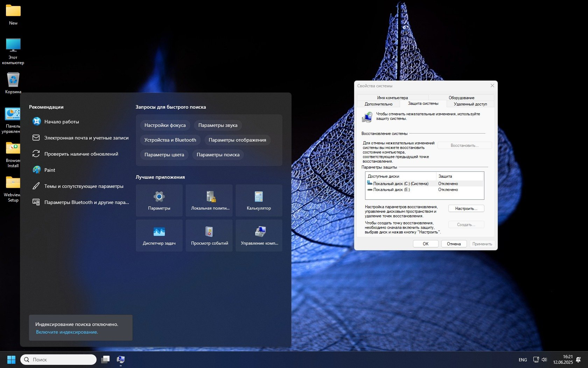Open the sound volume control in tray
Image resolution: width=588 pixels, height=368 pixels.
[x=544, y=359]
